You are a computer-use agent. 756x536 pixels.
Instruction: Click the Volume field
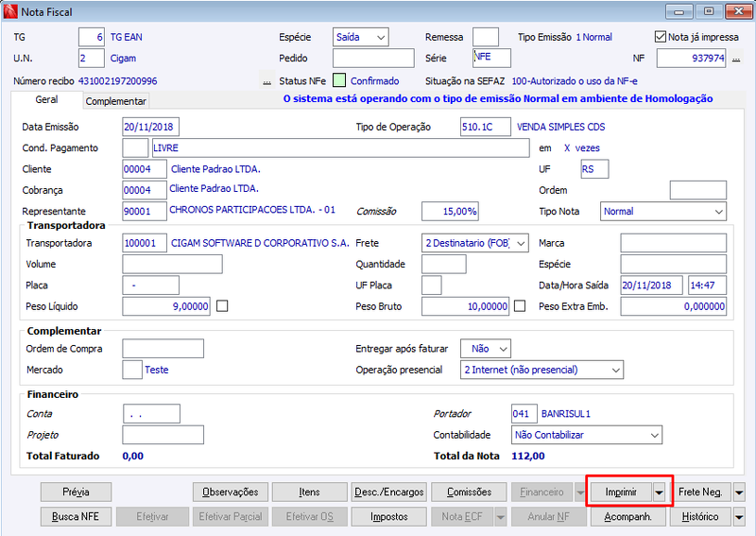click(173, 265)
